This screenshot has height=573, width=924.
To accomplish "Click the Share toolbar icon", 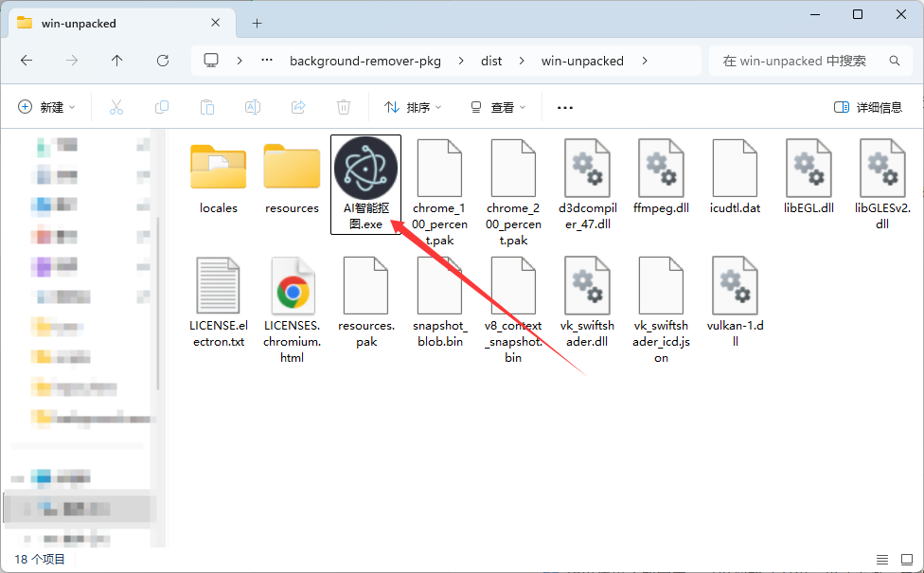I will click(298, 107).
